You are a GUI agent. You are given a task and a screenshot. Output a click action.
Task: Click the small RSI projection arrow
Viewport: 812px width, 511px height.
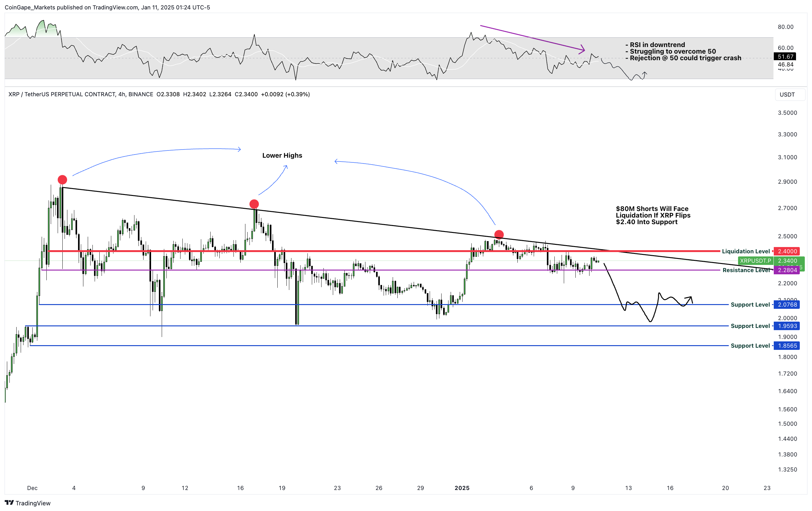[x=644, y=74]
